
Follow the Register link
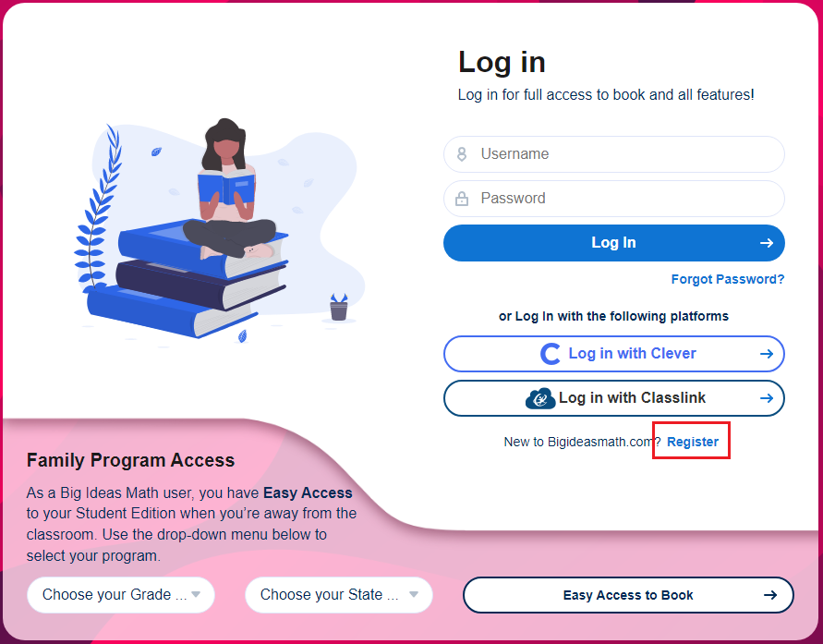click(693, 442)
